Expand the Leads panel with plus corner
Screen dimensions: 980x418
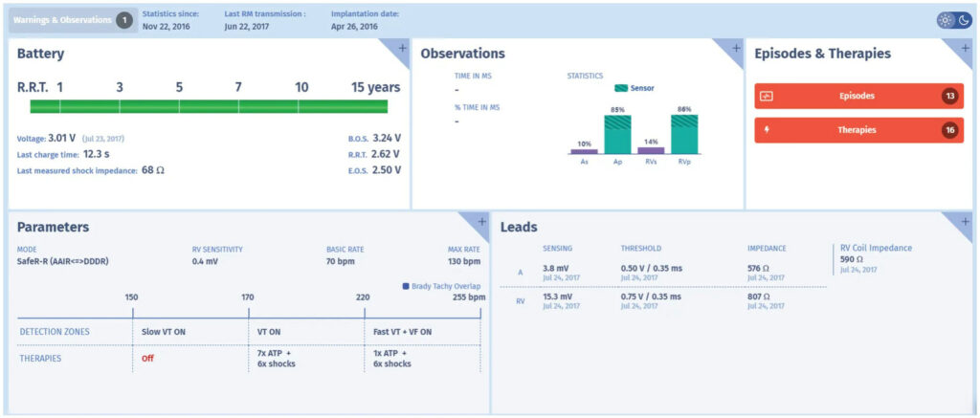click(965, 221)
